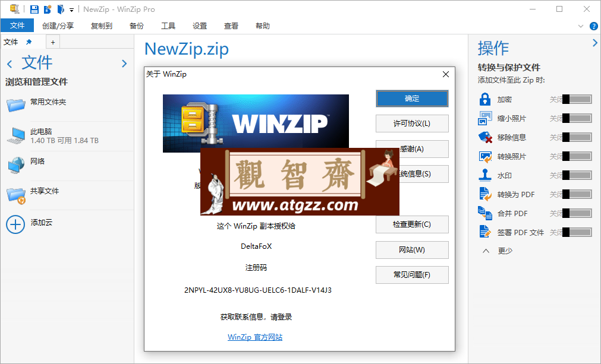Screen dimensions: 601x364
Task: Open the 复制到 ribbon tab
Action: [102, 26]
